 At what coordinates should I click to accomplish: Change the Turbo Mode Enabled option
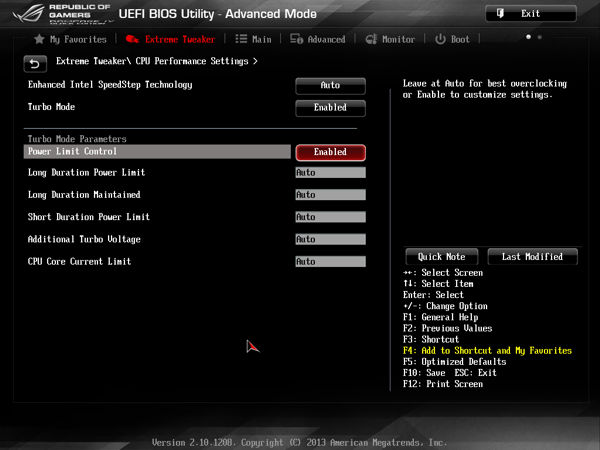(x=330, y=108)
